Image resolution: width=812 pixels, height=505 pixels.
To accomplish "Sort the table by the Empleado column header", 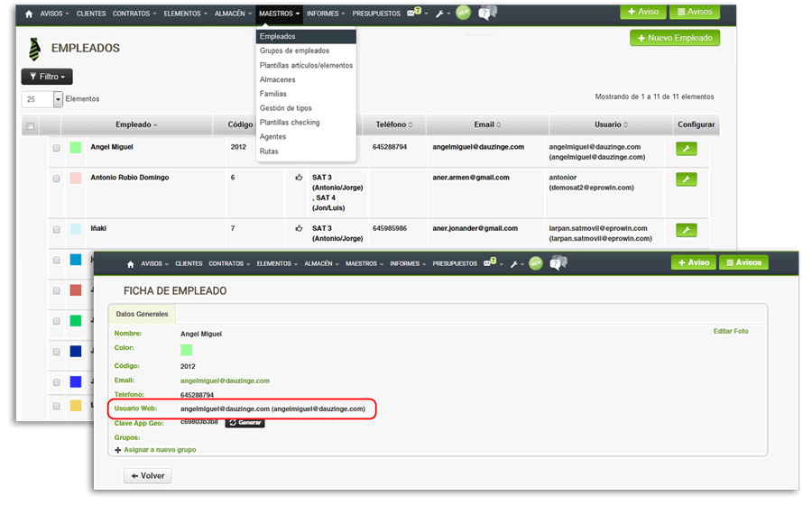I will [x=137, y=124].
